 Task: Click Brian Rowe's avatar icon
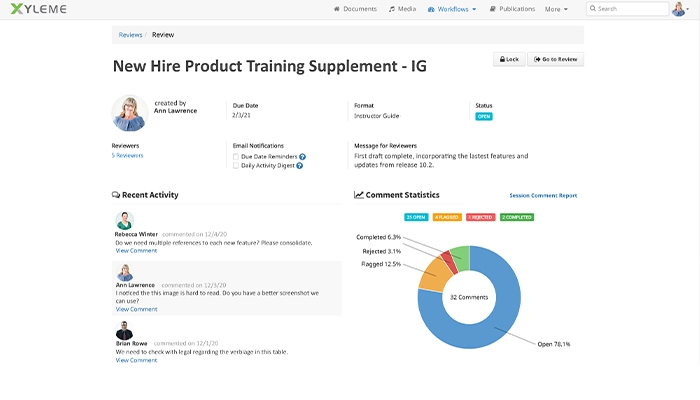[x=124, y=331]
